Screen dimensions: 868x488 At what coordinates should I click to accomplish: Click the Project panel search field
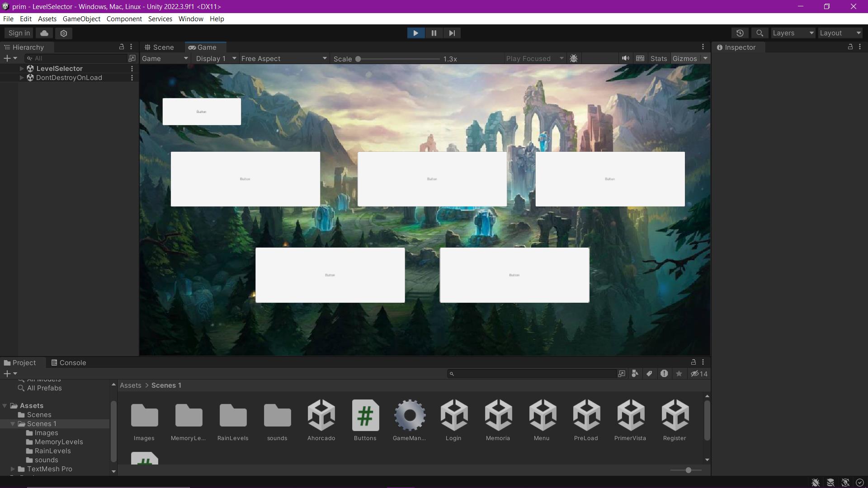coord(533,374)
